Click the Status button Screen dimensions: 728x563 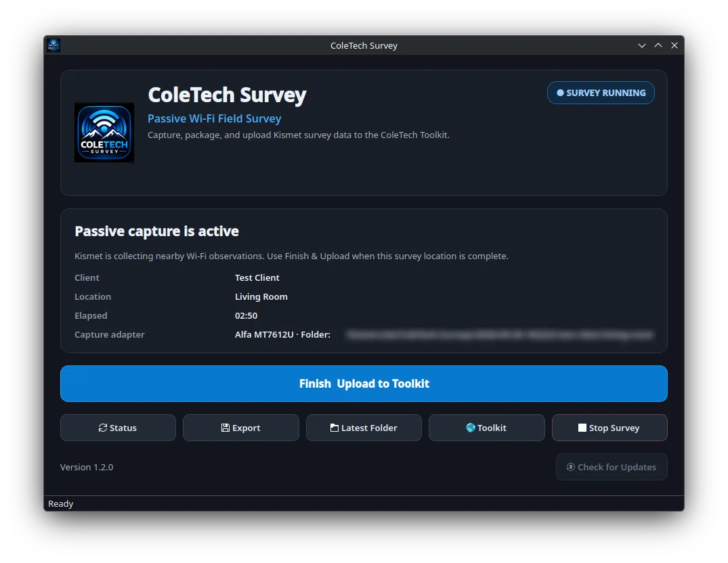coord(118,428)
